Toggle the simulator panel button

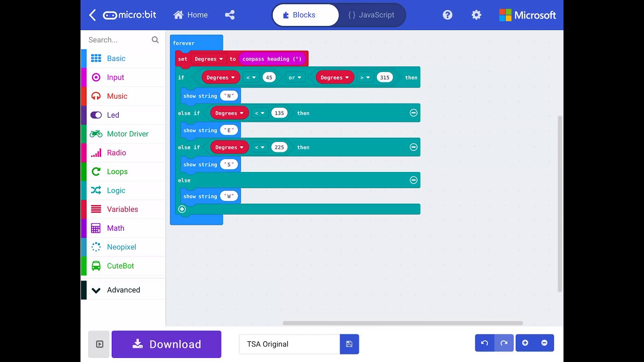pyautogui.click(x=99, y=344)
